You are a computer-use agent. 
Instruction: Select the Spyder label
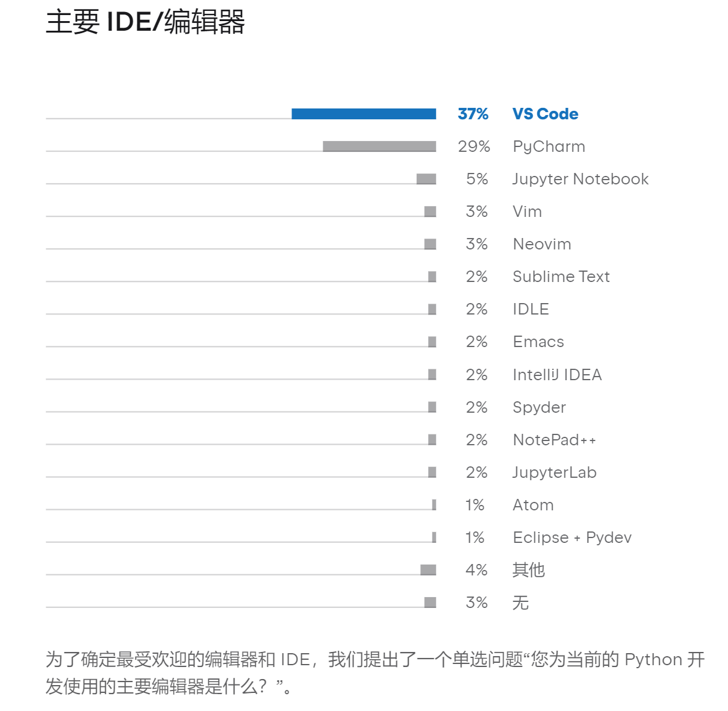[539, 407]
